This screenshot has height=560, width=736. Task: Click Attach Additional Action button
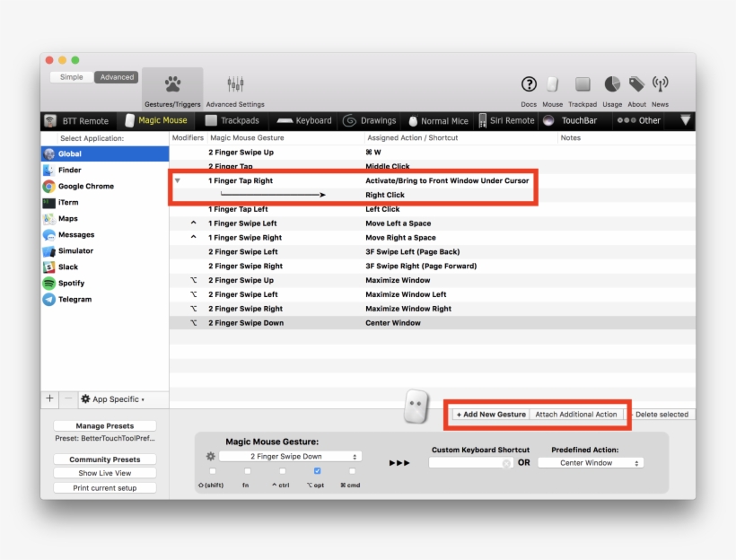coord(576,415)
